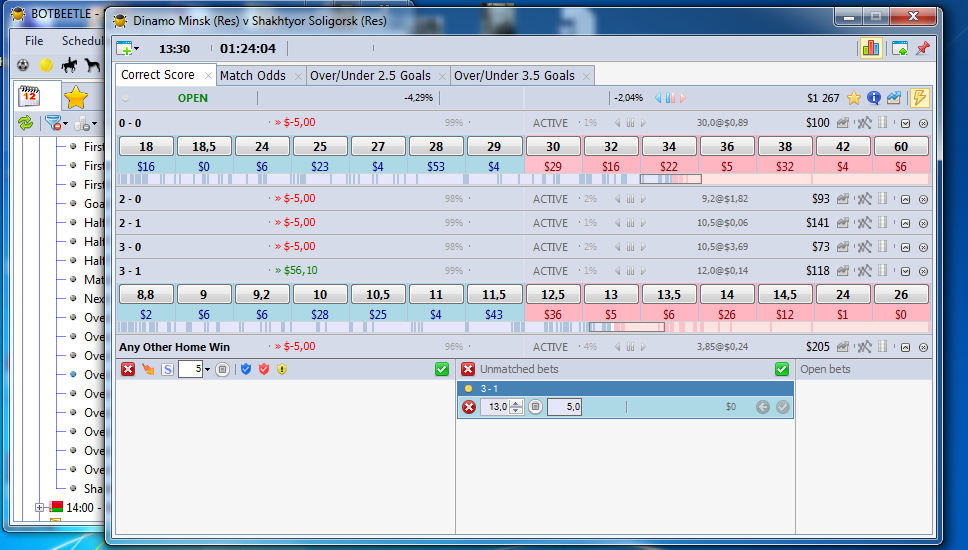Image resolution: width=968 pixels, height=550 pixels.
Task: Open the blue market info icon
Action: (x=874, y=98)
